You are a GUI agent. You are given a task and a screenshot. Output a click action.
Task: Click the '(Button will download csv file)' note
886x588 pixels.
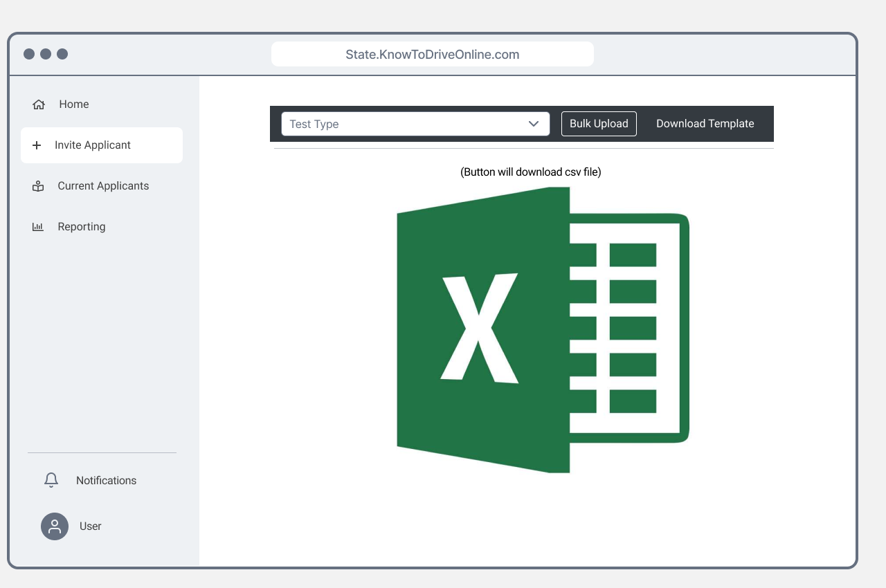coord(531,172)
